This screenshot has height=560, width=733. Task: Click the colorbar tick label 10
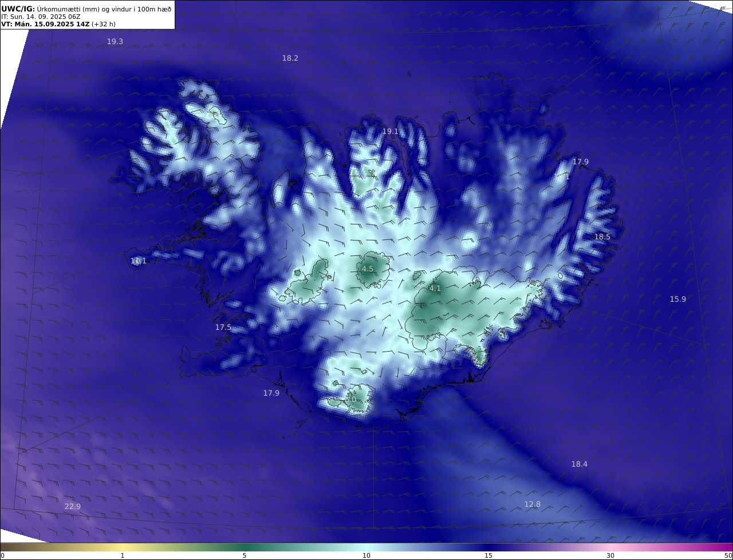pyautogui.click(x=366, y=555)
